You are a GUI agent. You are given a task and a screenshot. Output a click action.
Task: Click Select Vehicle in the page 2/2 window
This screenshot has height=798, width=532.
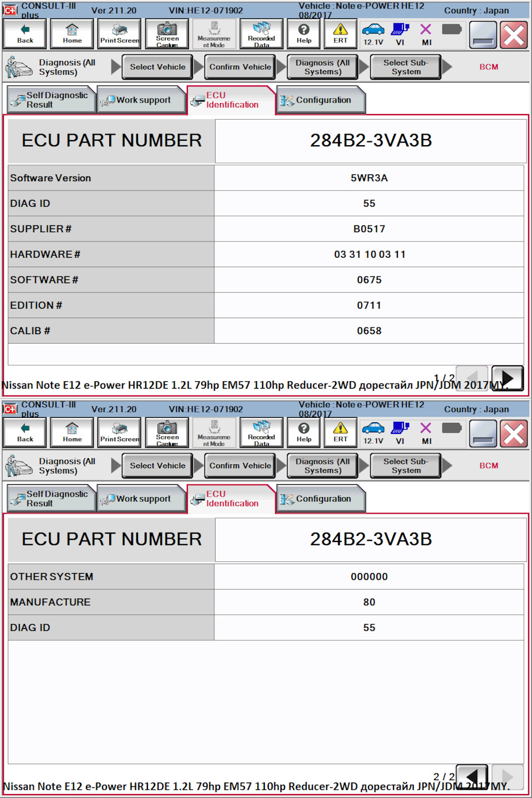[x=157, y=466]
